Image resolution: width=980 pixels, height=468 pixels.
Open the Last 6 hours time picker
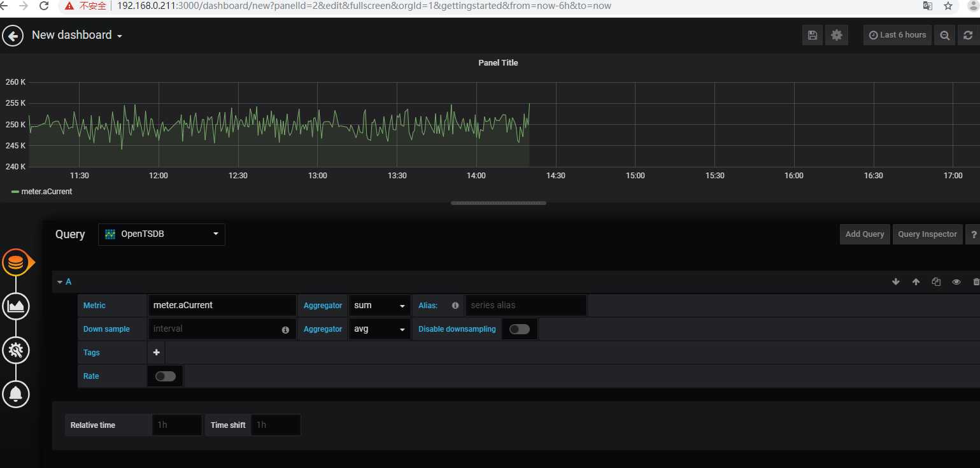click(897, 35)
